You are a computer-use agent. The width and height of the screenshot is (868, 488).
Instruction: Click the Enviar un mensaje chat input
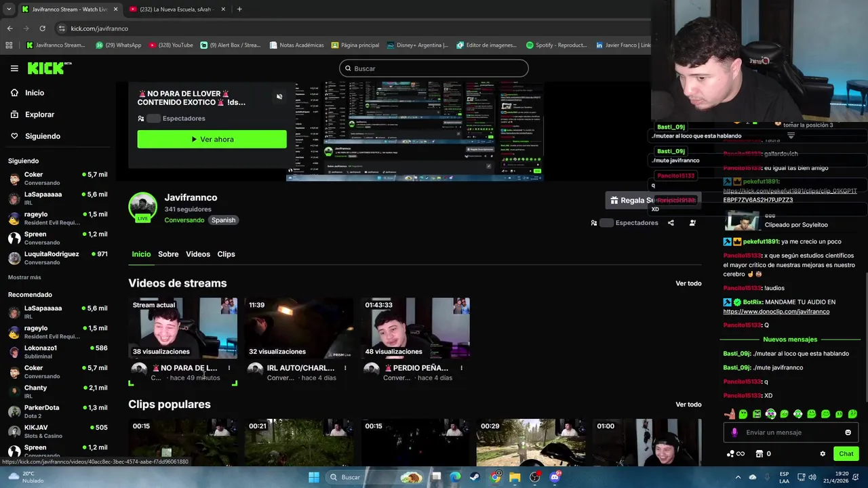coord(791,432)
